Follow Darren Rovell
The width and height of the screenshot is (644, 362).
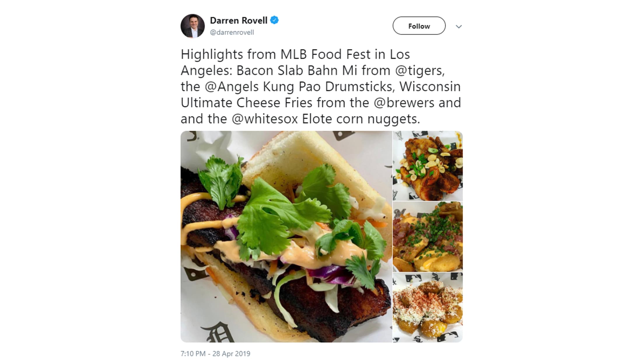pos(419,26)
